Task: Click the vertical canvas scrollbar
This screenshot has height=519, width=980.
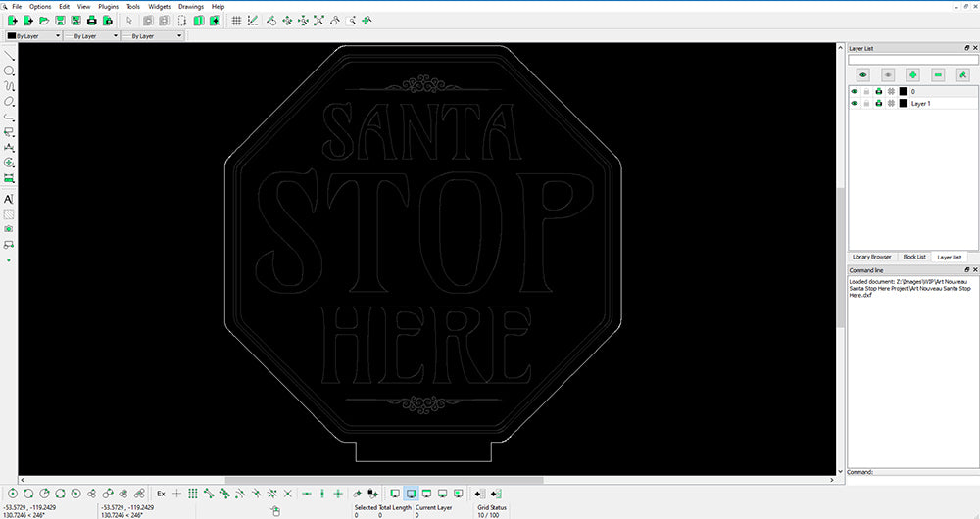Action: pos(841,256)
